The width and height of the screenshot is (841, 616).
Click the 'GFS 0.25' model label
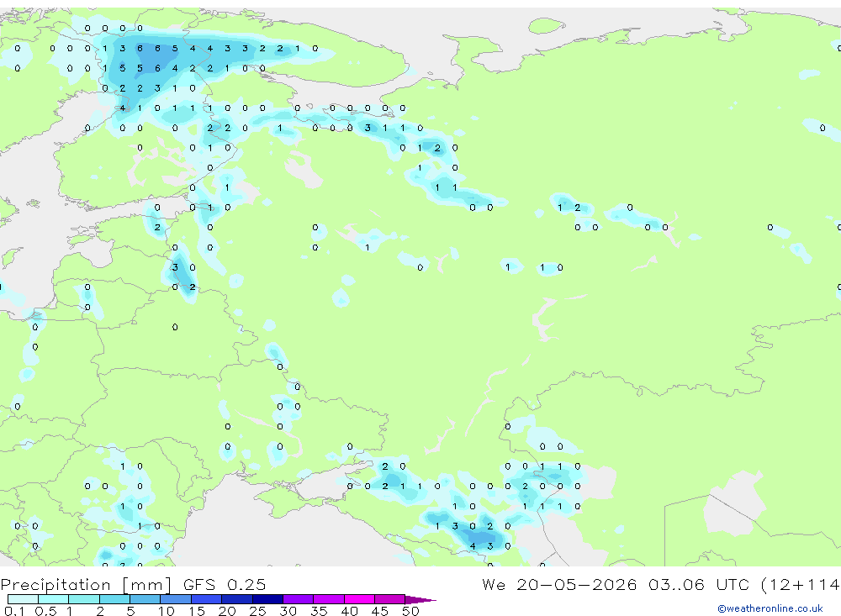[225, 584]
